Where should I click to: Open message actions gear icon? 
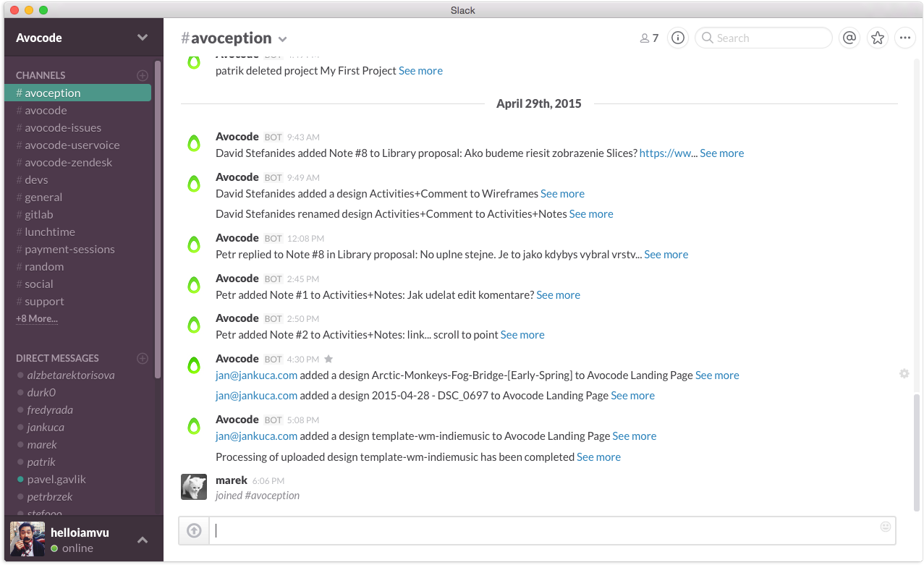pyautogui.click(x=904, y=373)
